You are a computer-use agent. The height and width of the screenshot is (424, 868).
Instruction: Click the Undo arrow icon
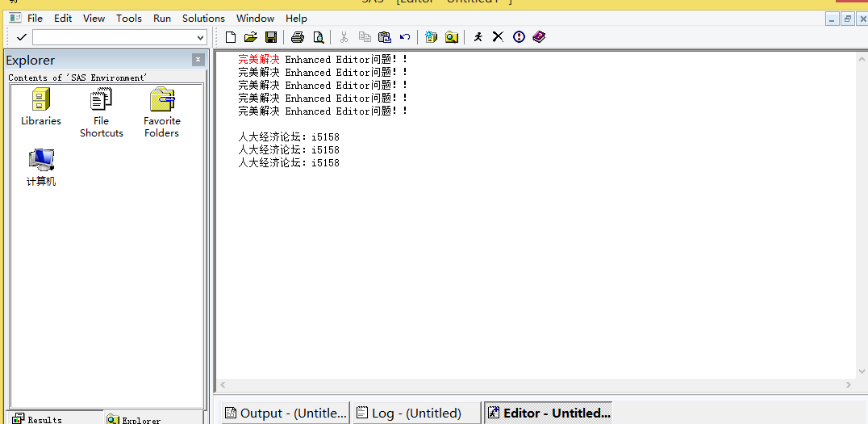click(x=405, y=37)
